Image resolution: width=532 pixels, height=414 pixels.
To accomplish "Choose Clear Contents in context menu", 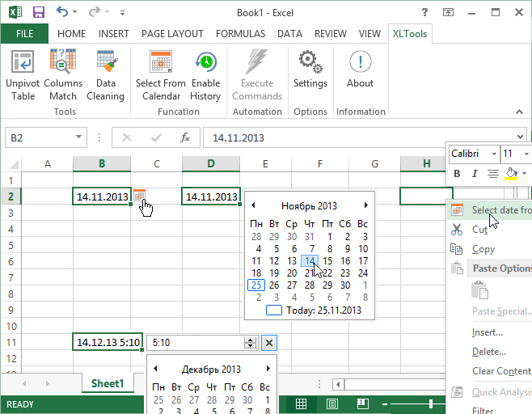I will click(x=490, y=371).
